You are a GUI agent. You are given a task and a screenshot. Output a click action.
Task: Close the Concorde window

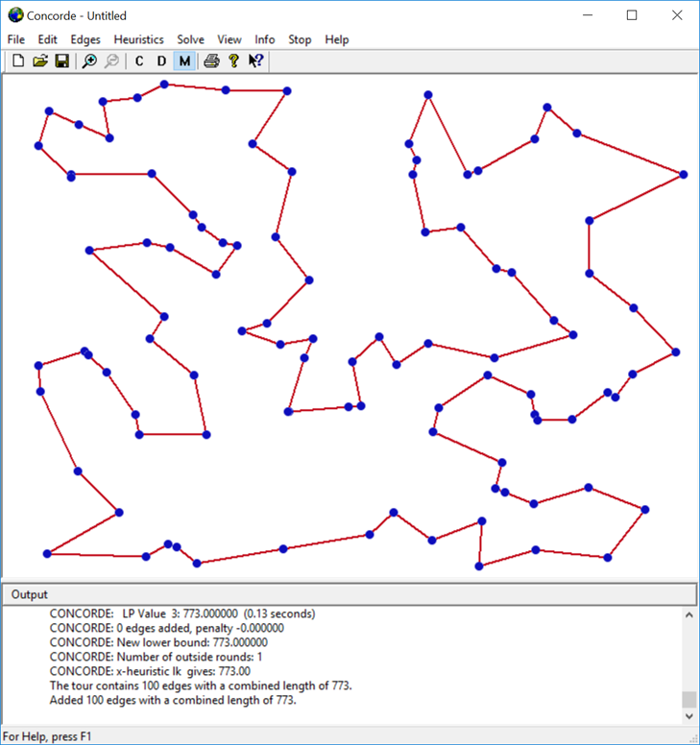tap(677, 15)
